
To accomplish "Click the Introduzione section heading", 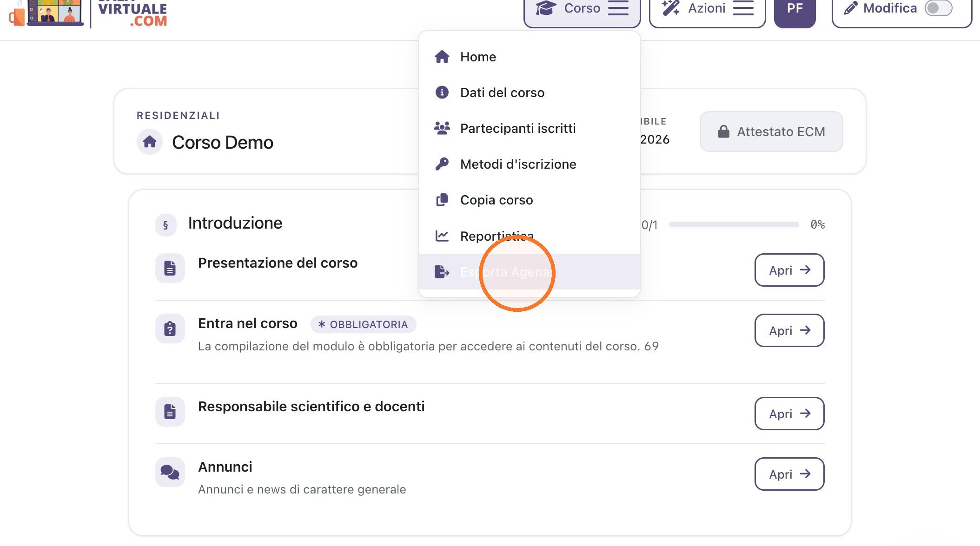I will coord(235,223).
